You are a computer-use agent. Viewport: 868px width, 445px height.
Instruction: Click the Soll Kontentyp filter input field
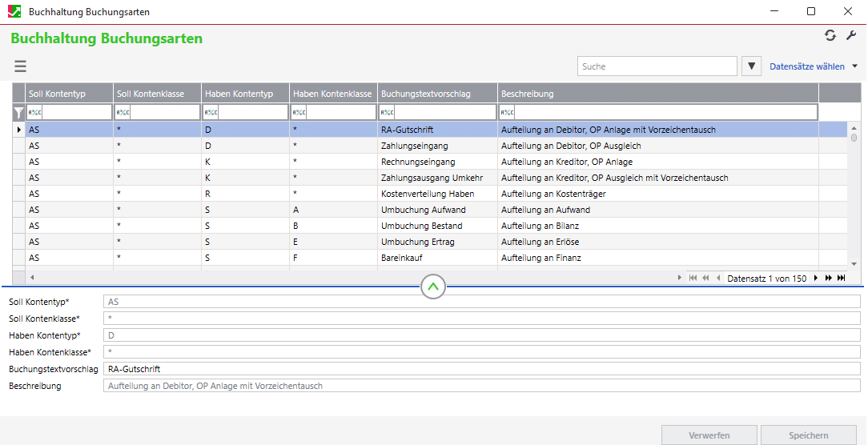click(x=77, y=113)
